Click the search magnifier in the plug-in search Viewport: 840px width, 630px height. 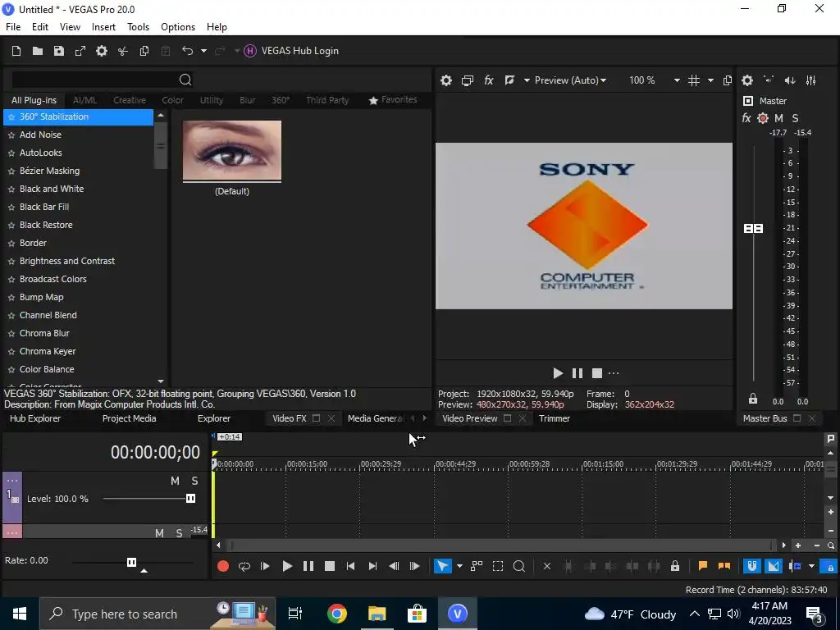tap(185, 80)
